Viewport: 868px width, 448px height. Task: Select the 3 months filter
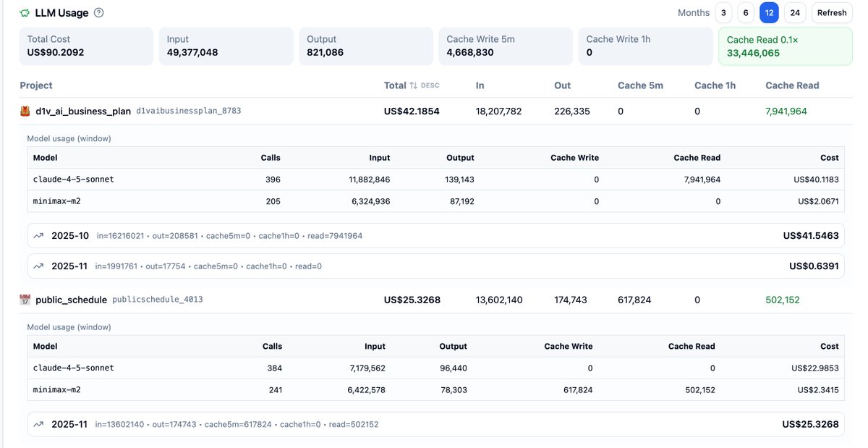click(x=723, y=12)
